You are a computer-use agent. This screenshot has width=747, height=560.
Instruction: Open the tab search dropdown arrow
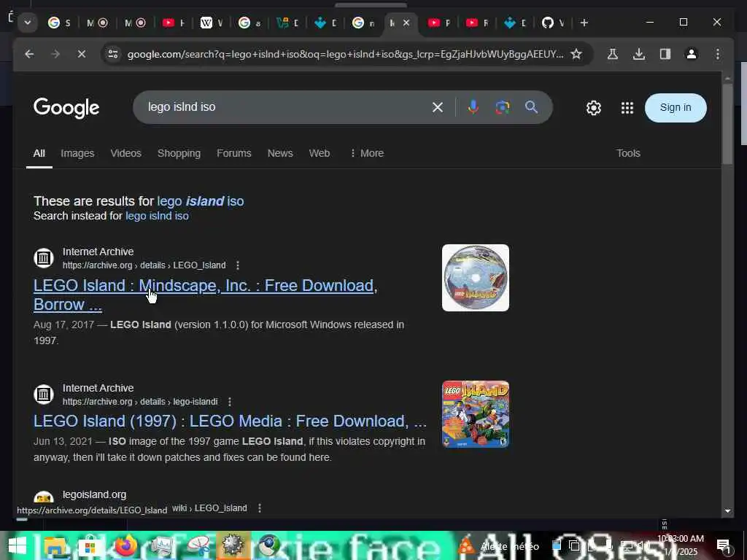point(28,23)
